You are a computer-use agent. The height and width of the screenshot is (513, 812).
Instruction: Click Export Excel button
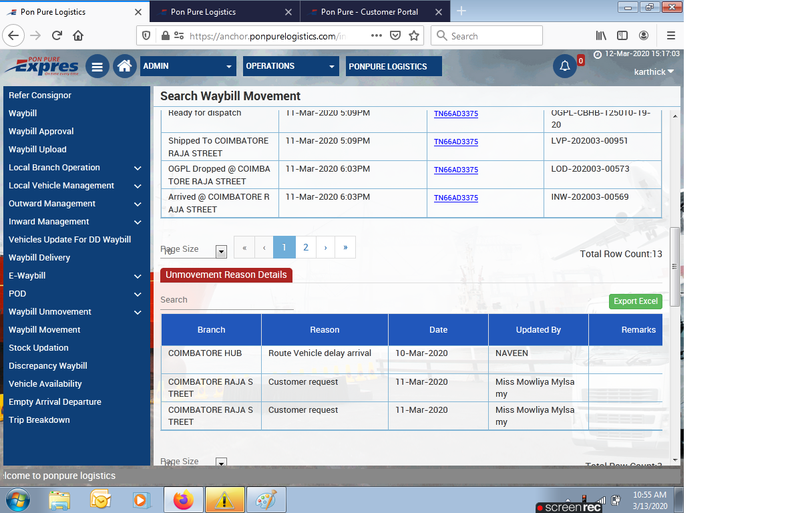click(635, 301)
